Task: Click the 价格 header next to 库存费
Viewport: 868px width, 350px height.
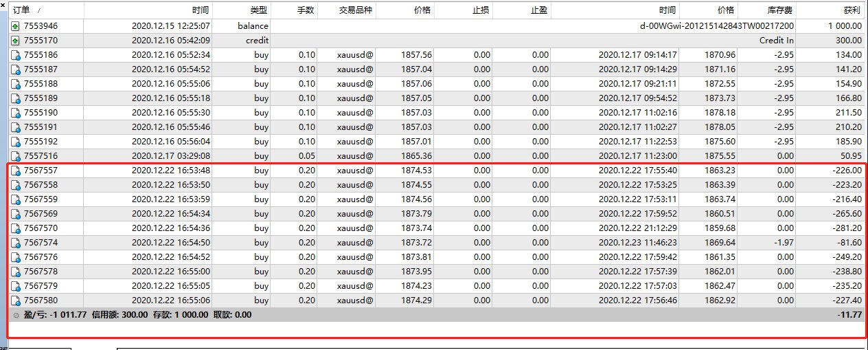Action: coord(709,10)
